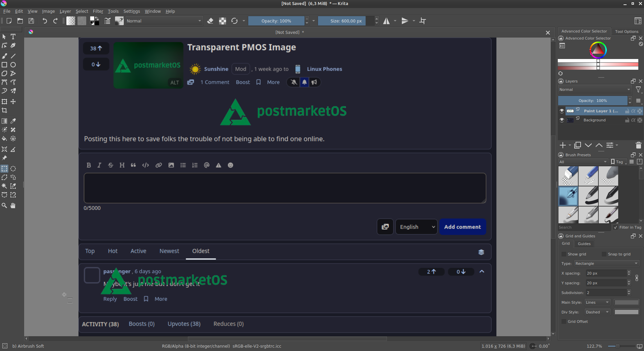644x351 pixels.
Task: Switch to the Tool Options tab
Action: (x=627, y=31)
